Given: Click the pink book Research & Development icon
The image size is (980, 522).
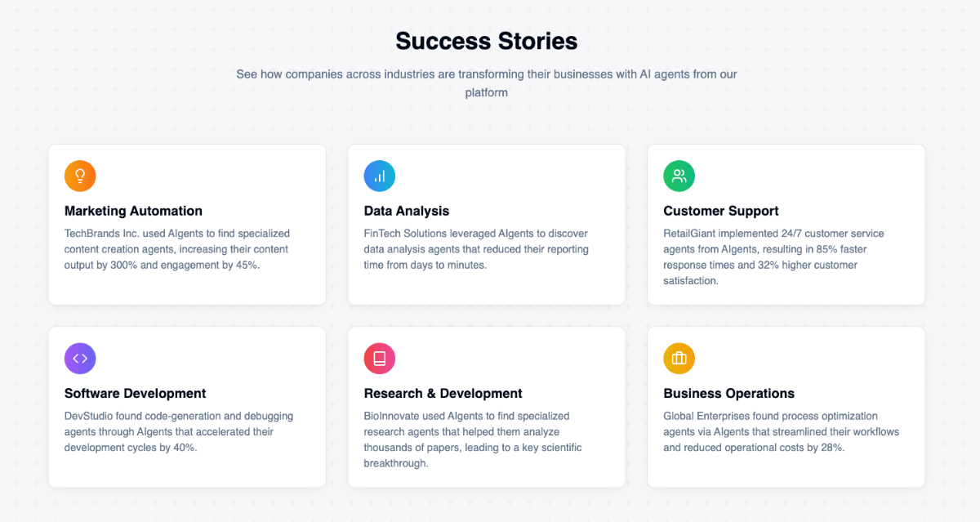Looking at the screenshot, I should click(380, 358).
